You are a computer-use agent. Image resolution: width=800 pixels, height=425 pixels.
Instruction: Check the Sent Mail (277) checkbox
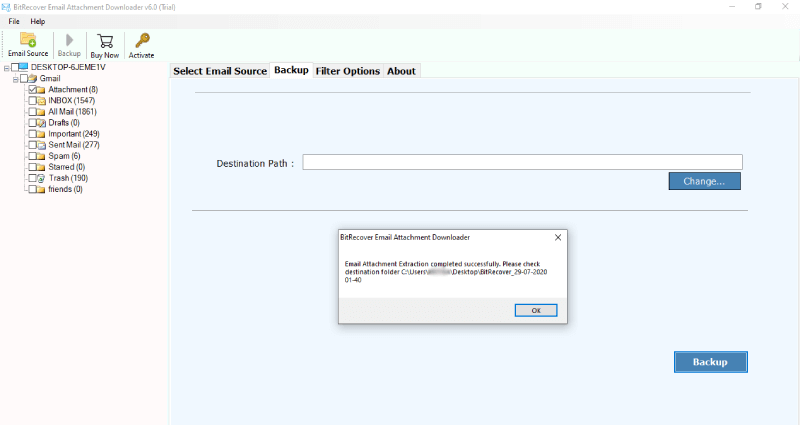(32, 145)
